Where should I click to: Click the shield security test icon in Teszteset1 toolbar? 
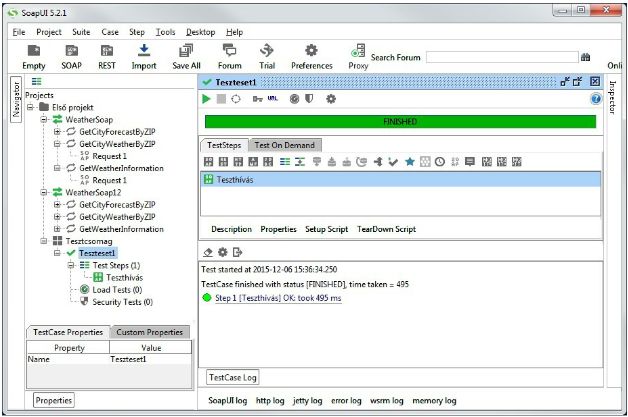309,99
